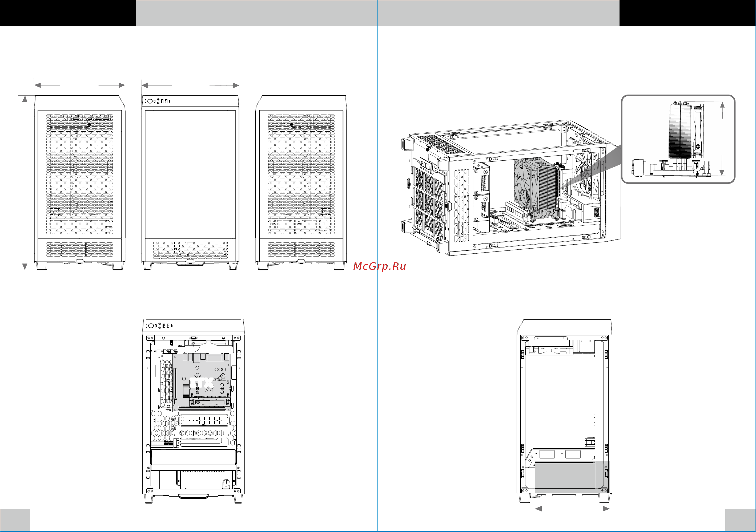The width and height of the screenshot is (756, 532).
Task: Click the "ITX" label on the motherboard
Action: 202,383
